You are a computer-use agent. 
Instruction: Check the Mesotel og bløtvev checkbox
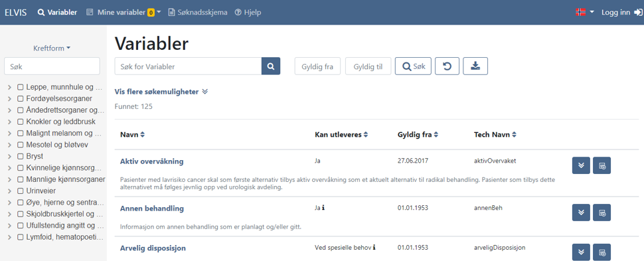[20, 145]
